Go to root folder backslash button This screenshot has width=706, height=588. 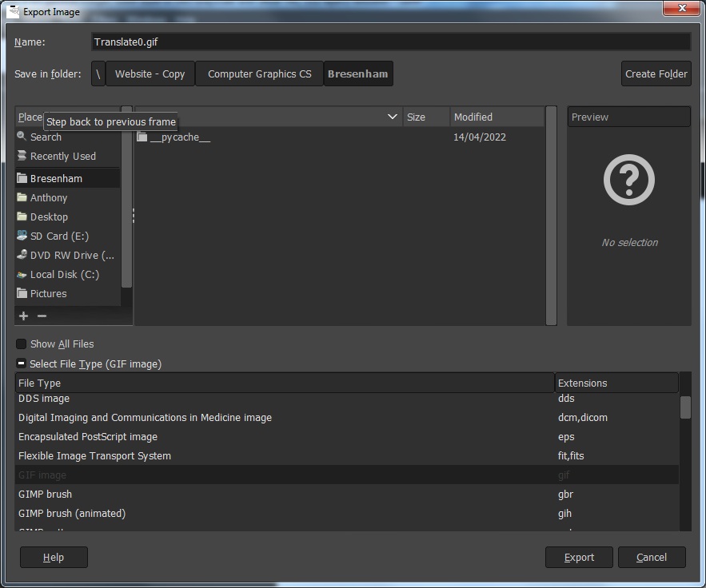[x=98, y=73]
